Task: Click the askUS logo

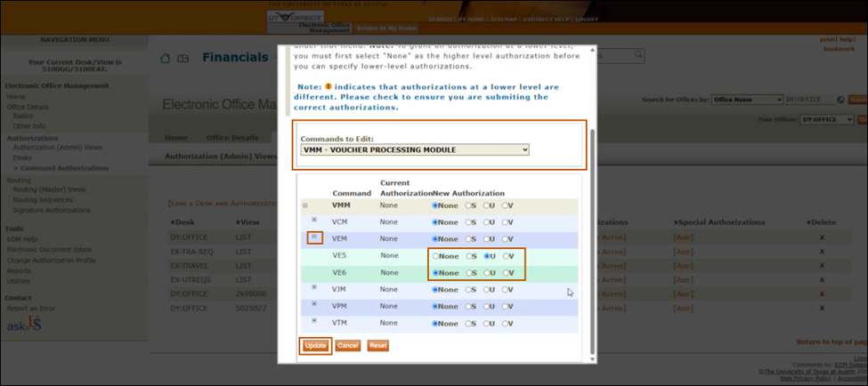Action: 24,325
